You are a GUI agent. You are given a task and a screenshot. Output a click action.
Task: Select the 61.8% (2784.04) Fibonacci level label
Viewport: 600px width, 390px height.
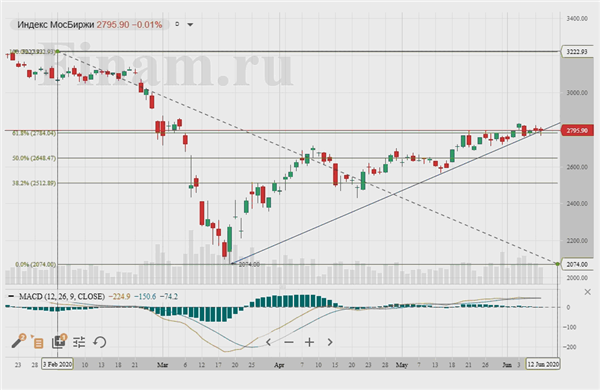34,134
